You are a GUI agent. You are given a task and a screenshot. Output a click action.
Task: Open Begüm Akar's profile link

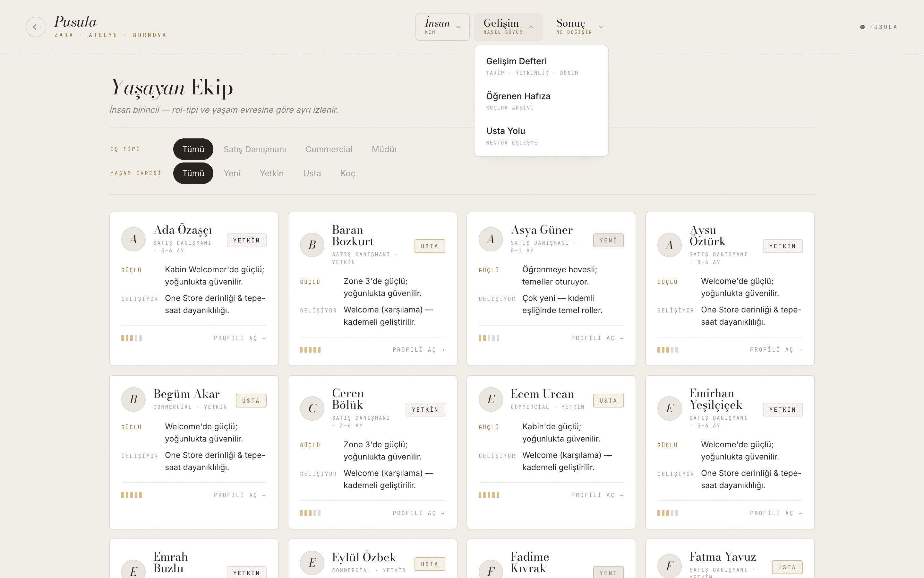click(240, 495)
